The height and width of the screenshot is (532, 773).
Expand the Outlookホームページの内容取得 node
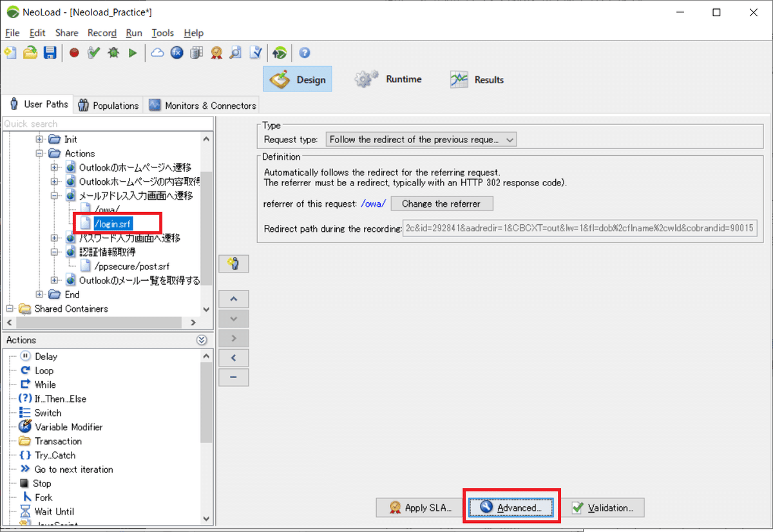tap(54, 182)
